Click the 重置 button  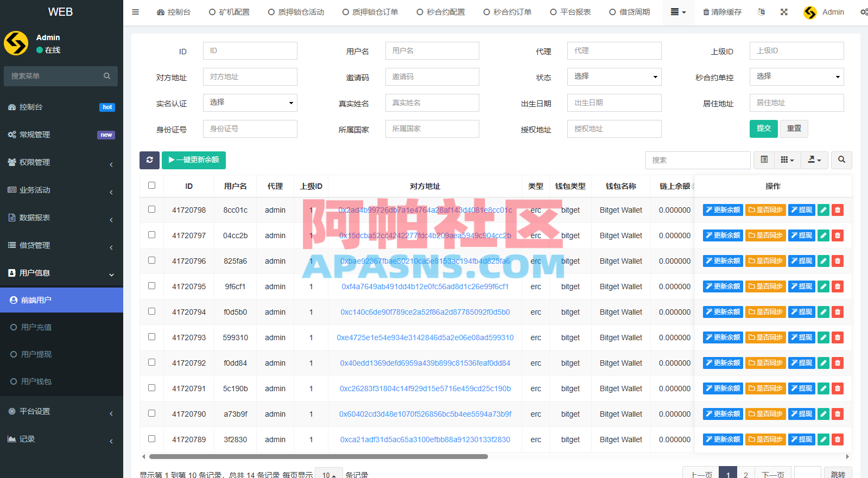point(794,129)
